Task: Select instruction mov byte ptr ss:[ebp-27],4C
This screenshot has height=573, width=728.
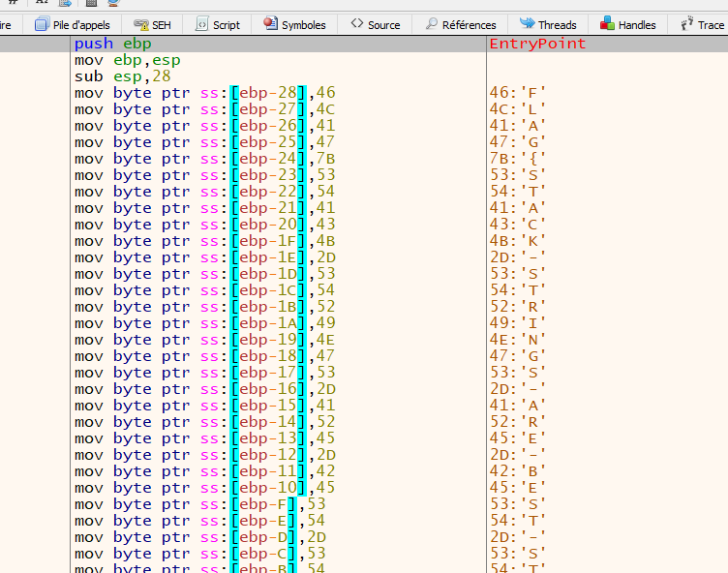Action: pos(205,109)
